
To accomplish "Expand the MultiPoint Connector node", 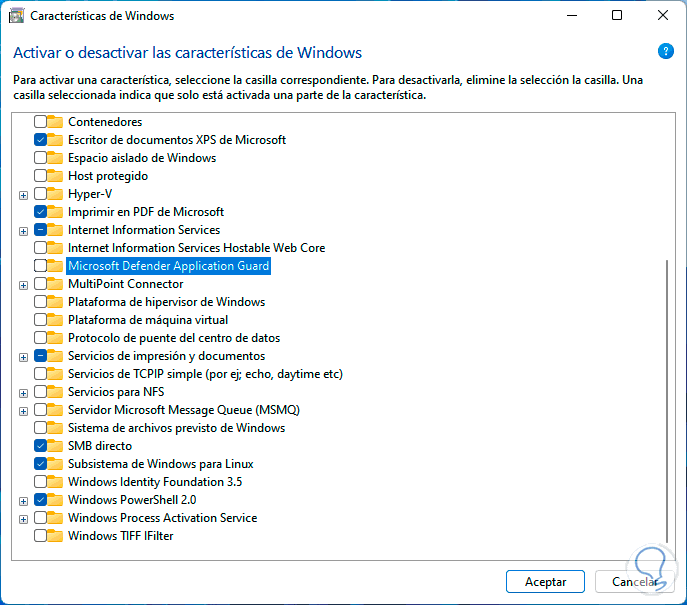I will pyautogui.click(x=24, y=285).
